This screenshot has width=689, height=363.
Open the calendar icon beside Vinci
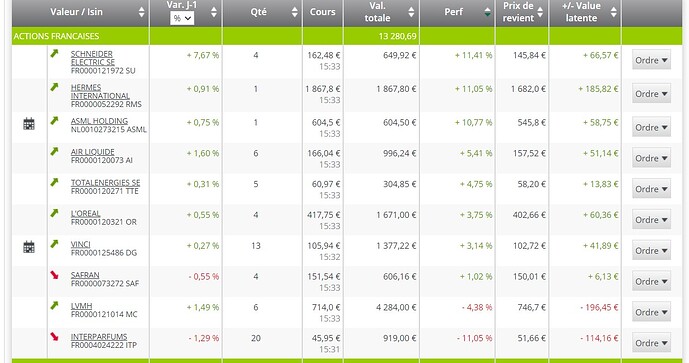coord(29,247)
